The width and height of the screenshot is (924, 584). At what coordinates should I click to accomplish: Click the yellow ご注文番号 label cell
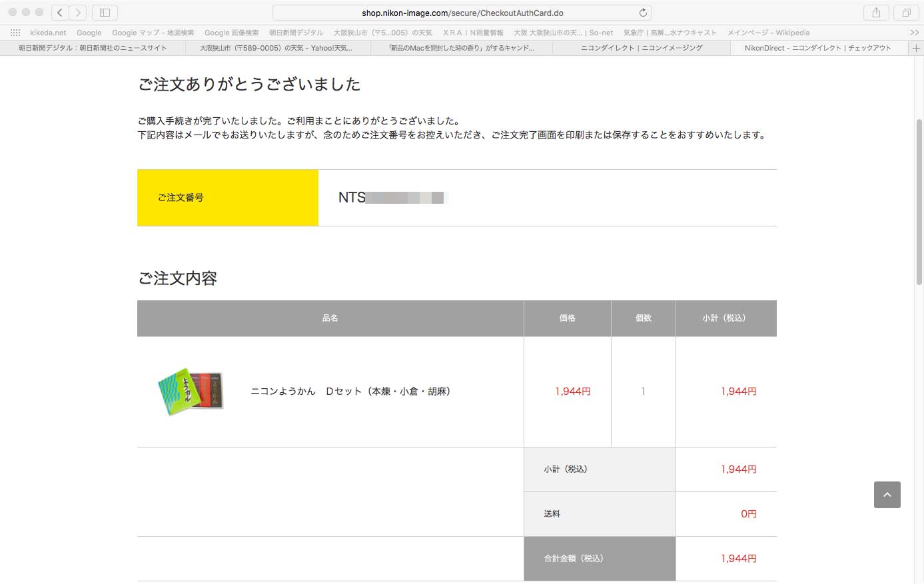tap(228, 198)
